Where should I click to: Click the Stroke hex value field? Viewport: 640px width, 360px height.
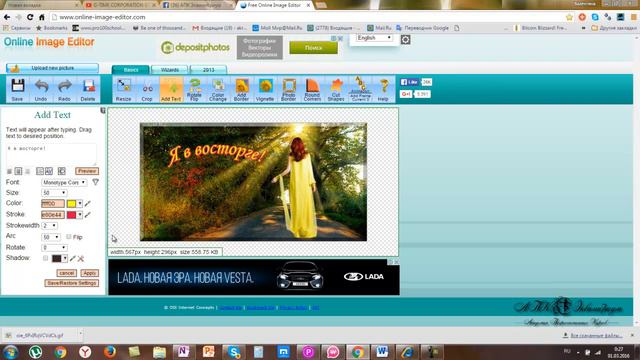53,214
